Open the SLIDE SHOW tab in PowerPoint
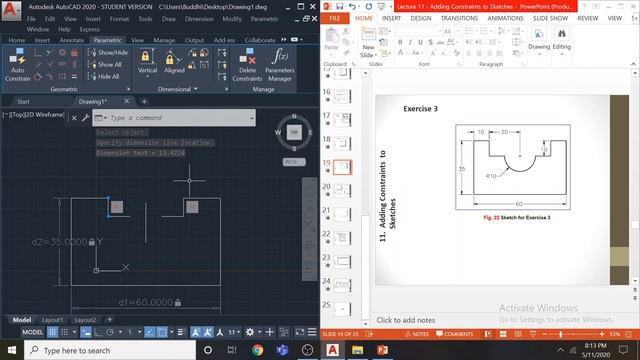This screenshot has width=640, height=360. pyautogui.click(x=550, y=18)
